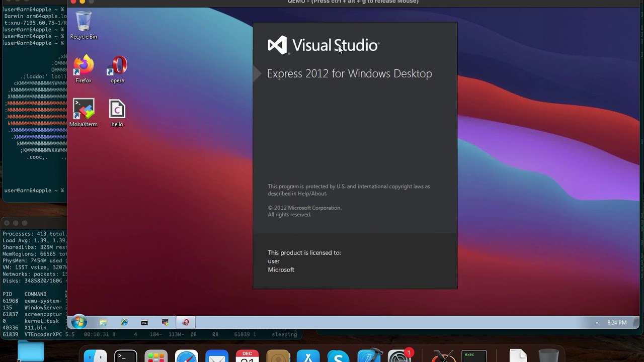The height and width of the screenshot is (362, 644).
Task: Click the 'COMMAND' column header in top
Action: click(x=35, y=294)
